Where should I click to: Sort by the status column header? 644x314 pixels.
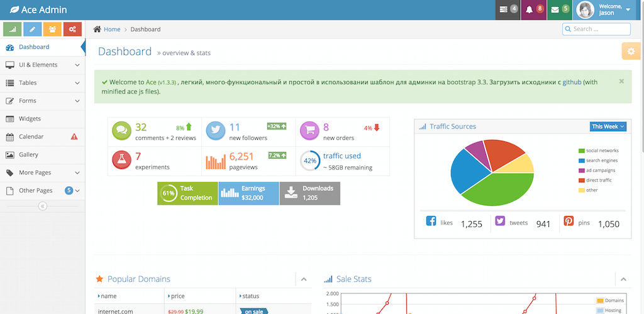pyautogui.click(x=274, y=296)
